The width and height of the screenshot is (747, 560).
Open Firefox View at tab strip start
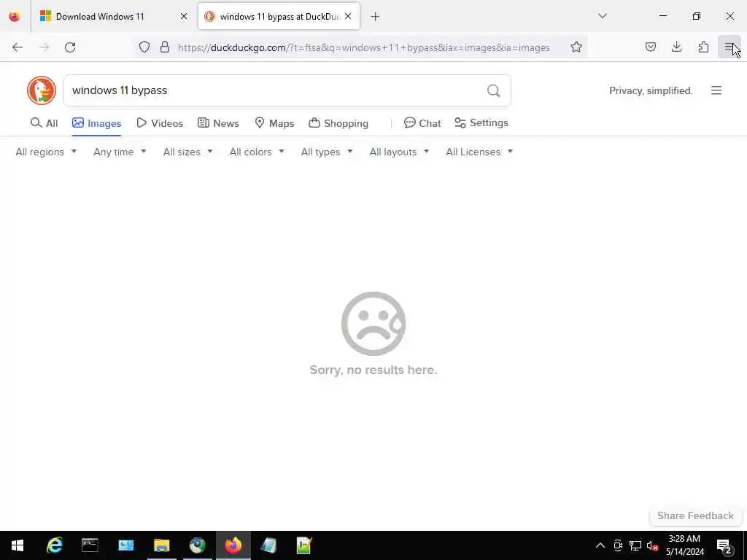15,16
